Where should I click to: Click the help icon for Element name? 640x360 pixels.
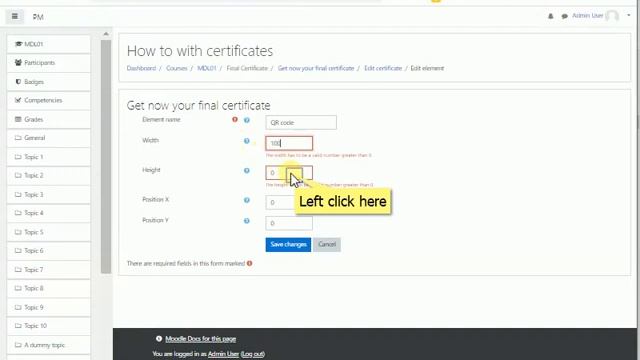(247, 120)
